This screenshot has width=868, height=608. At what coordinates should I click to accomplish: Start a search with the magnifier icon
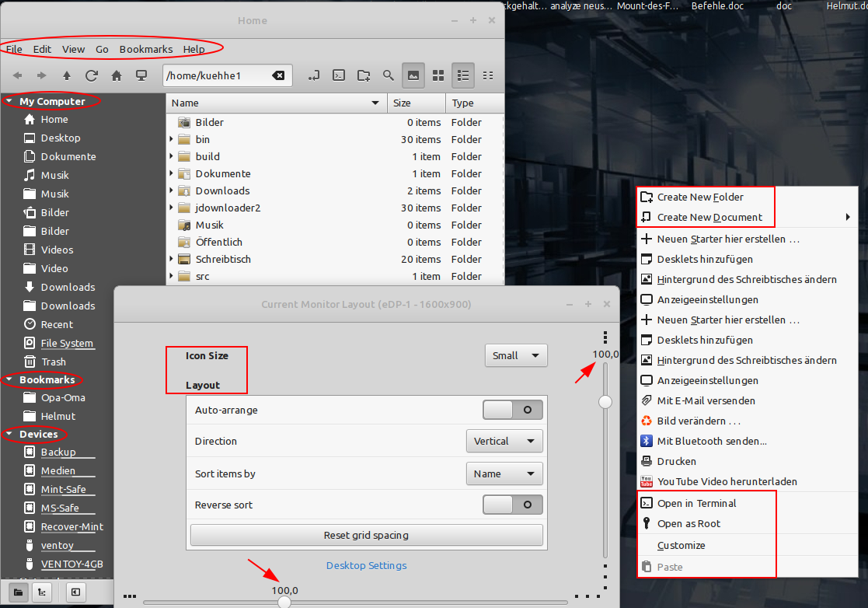[389, 75]
